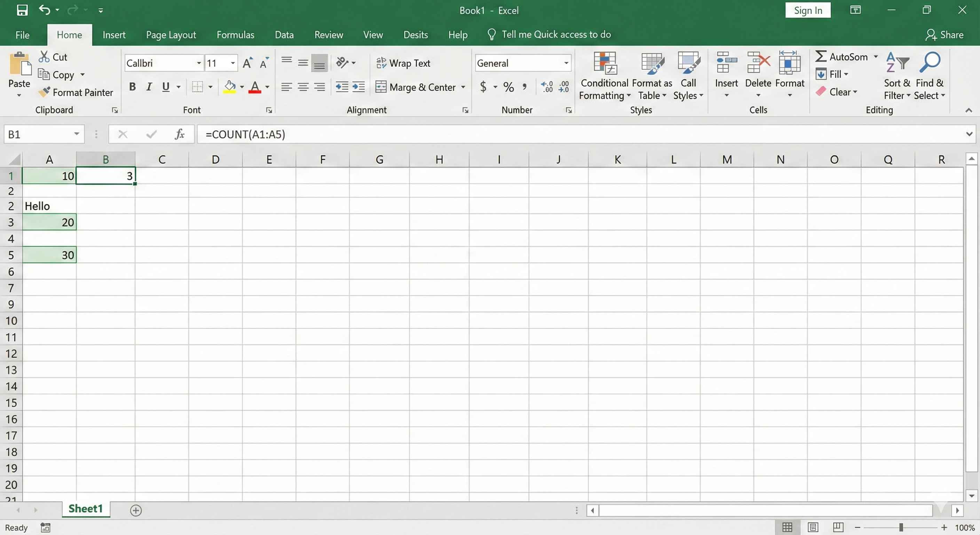Open the Insert ribbon tab
The height and width of the screenshot is (535, 980).
114,34
